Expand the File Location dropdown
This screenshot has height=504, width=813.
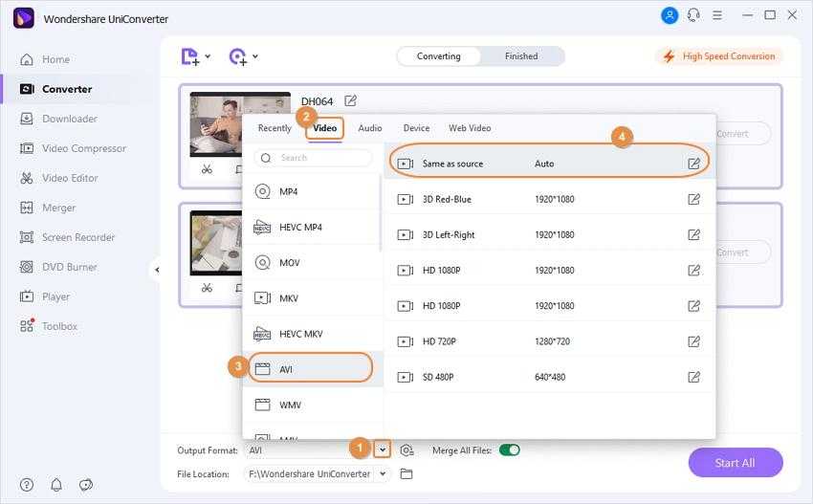tap(384, 474)
